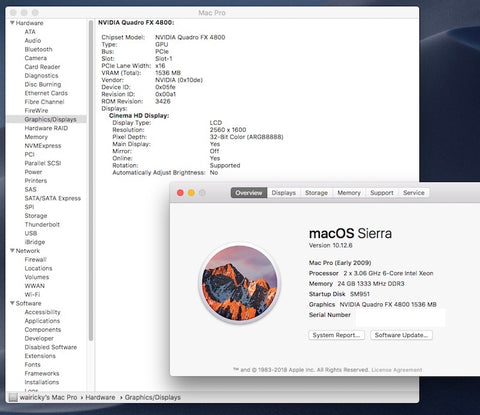Select Components under Software
The image size is (480, 415).
tap(43, 330)
